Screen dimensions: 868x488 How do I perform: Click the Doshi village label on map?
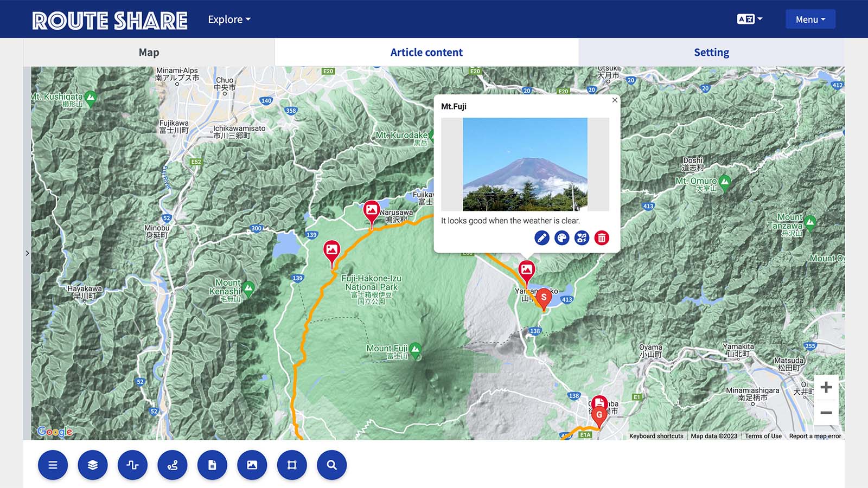(x=693, y=164)
